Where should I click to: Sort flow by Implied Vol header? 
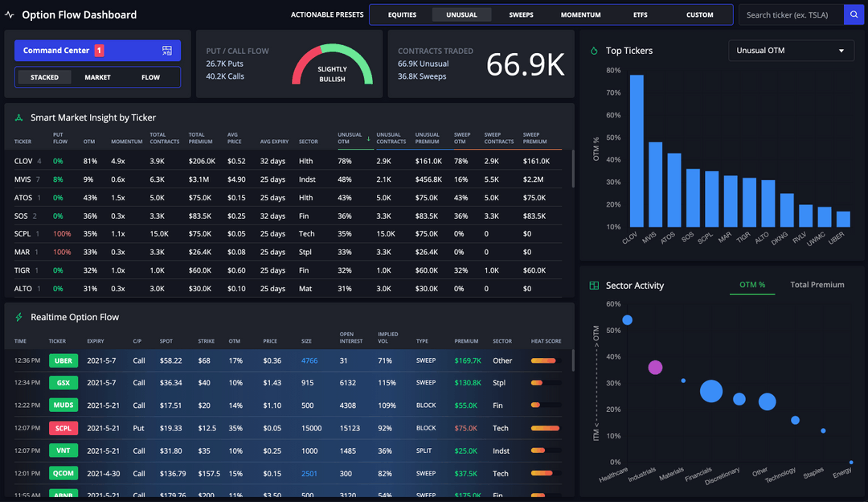(x=387, y=337)
